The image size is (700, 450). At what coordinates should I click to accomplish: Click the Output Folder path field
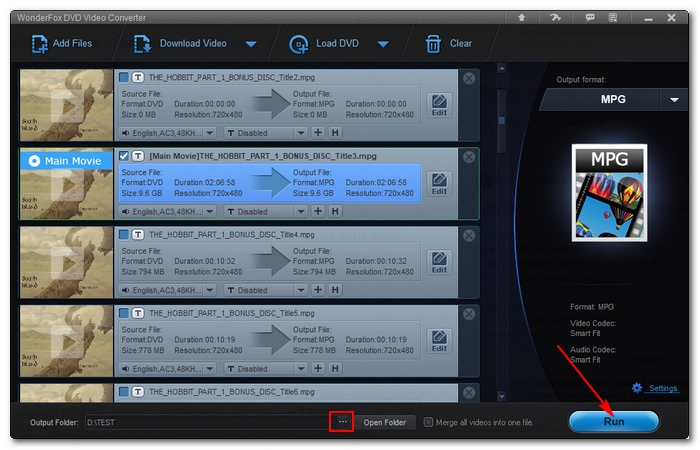click(207, 422)
